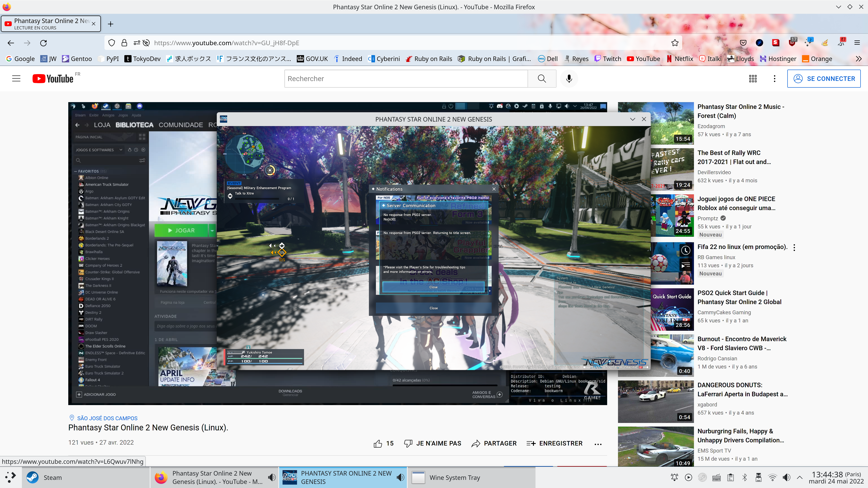The width and height of the screenshot is (868, 488).
Task: Focus the Rechercher search field
Action: coord(406,78)
